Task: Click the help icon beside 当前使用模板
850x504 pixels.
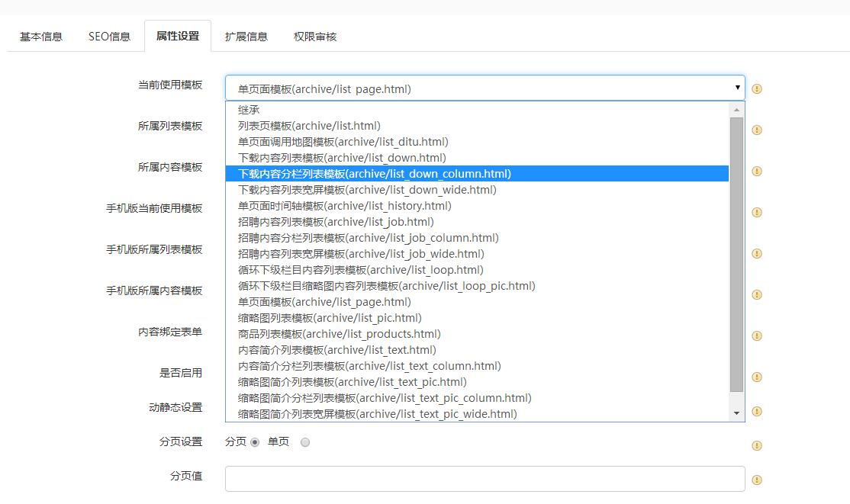Action: (x=757, y=88)
